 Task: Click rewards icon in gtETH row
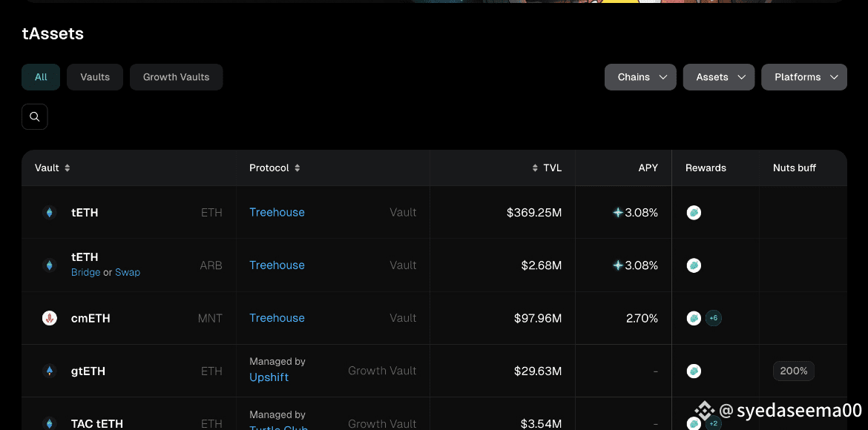pos(694,371)
